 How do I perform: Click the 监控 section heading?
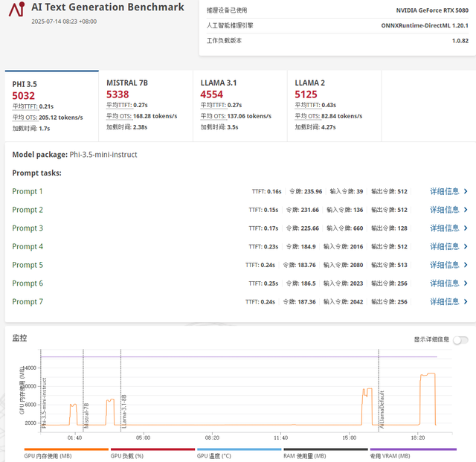coord(19,338)
